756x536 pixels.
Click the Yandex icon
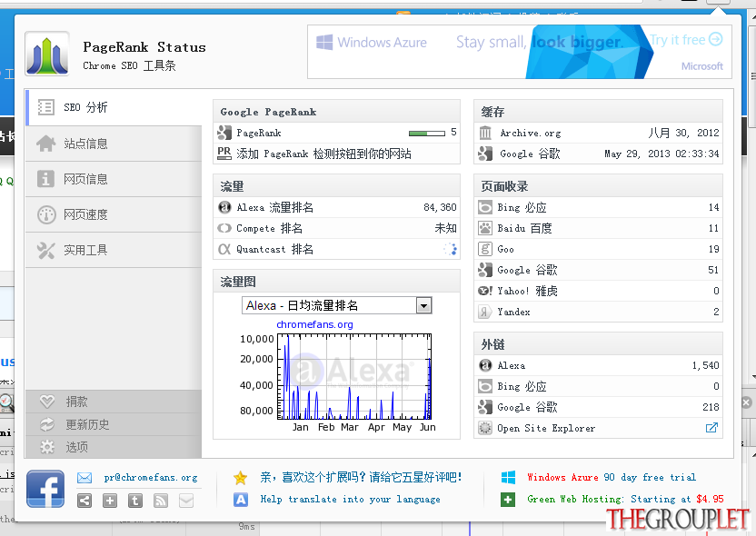pos(484,312)
